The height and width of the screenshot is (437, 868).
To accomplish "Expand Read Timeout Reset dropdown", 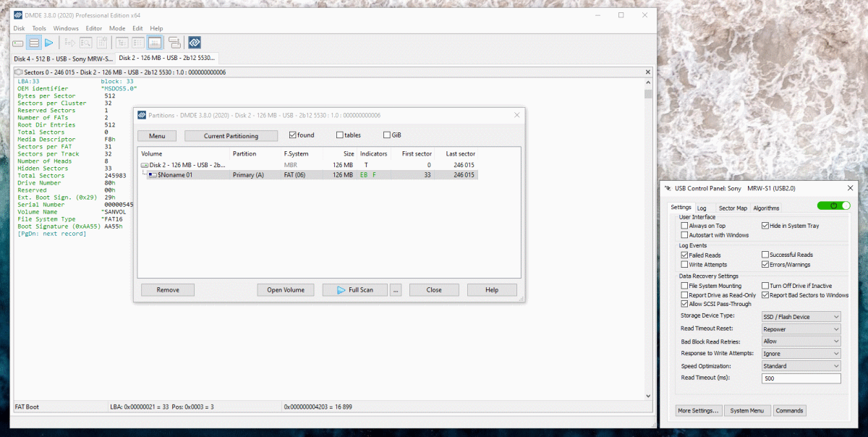I will tap(801, 329).
